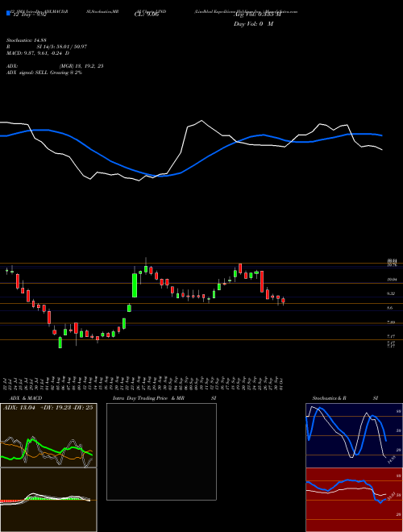Click the 'Avg Vol: 0.335 M' label
Screen dimensions: 403x532
tap(257, 15)
